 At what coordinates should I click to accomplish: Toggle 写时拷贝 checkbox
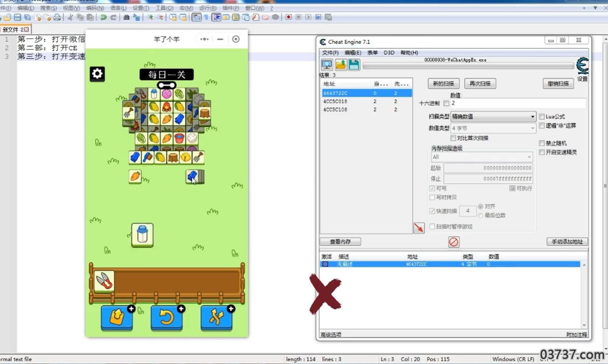(x=432, y=197)
